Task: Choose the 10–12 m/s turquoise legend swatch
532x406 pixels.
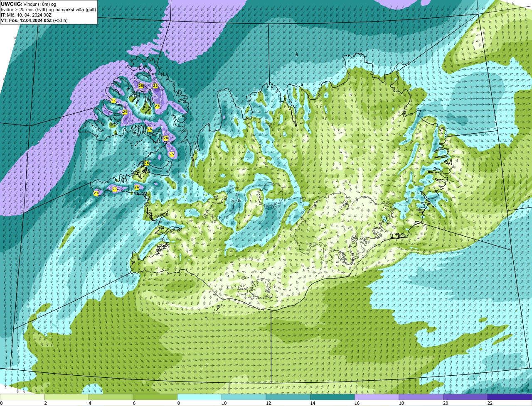Action: click(244, 397)
